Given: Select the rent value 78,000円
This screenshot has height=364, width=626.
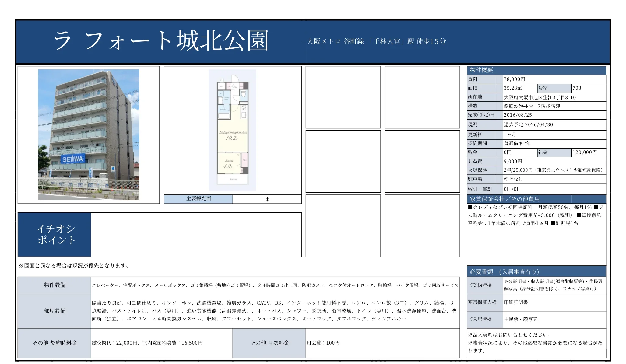Looking at the screenshot, I should click(515, 79).
